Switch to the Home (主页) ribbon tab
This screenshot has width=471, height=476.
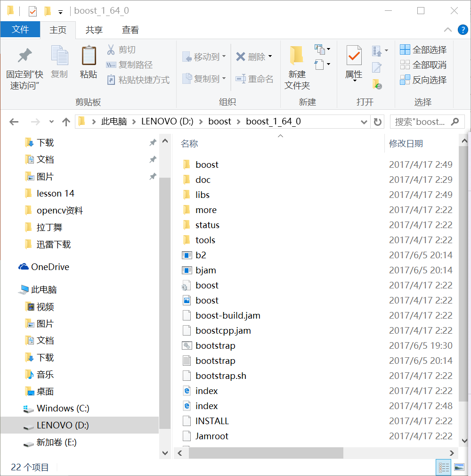coord(57,30)
